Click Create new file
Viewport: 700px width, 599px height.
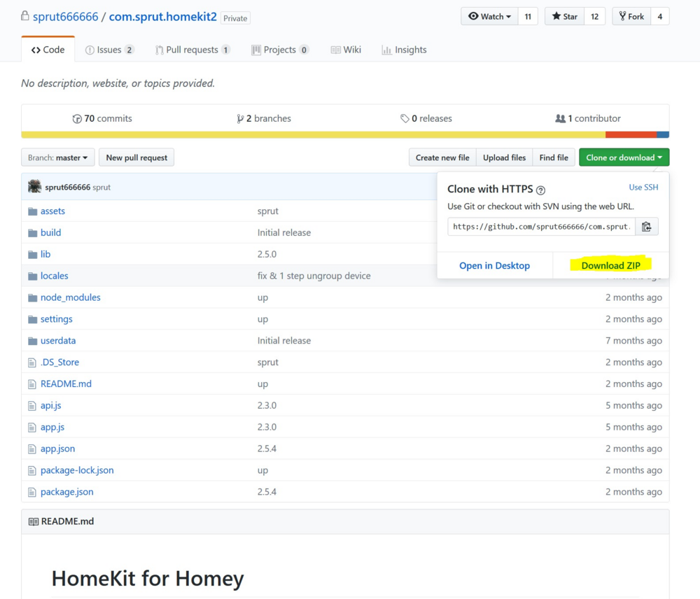pyautogui.click(x=442, y=157)
